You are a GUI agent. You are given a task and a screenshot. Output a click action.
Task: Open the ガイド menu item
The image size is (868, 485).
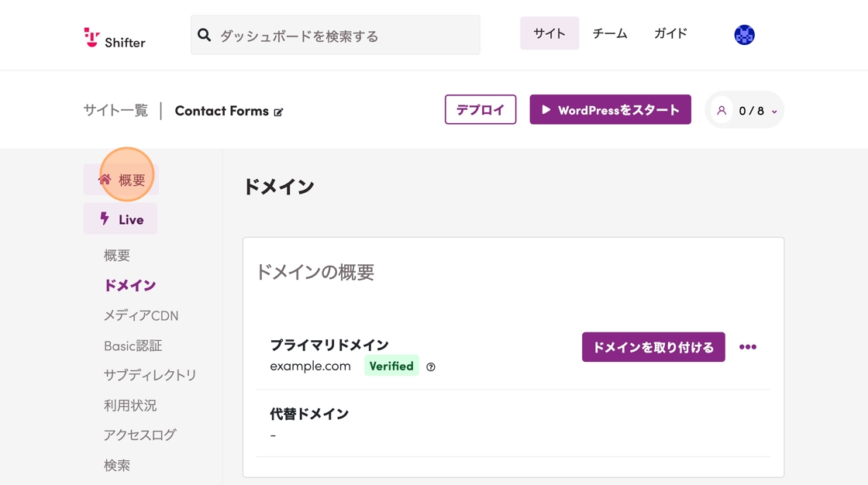pyautogui.click(x=670, y=33)
